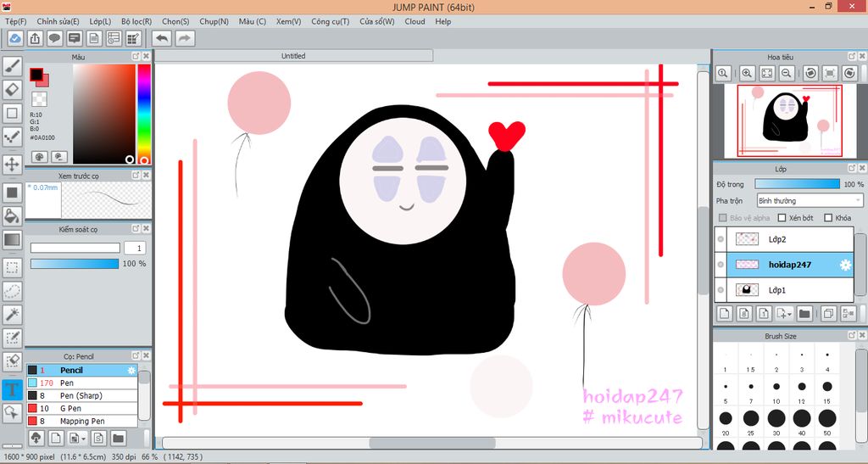Viewport: 868px width, 464px height.
Task: Select the Brush tool
Action: pyautogui.click(x=12, y=66)
